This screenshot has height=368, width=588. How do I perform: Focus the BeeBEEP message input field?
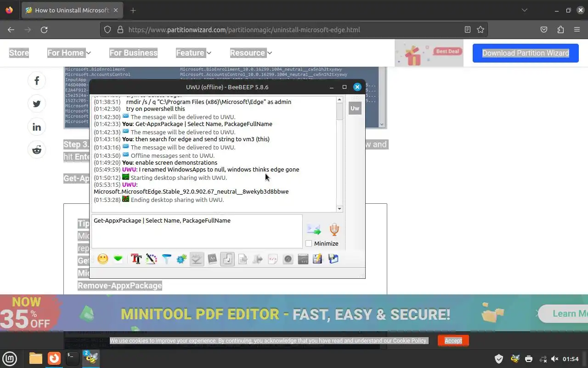point(197,231)
